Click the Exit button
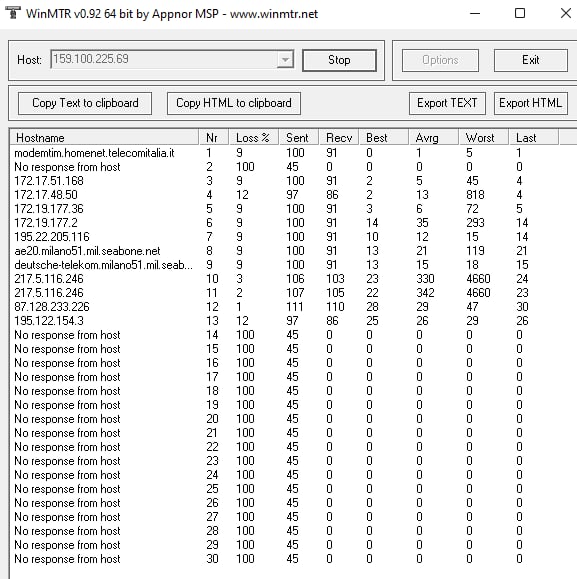The height and width of the screenshot is (579, 577). pos(530,60)
